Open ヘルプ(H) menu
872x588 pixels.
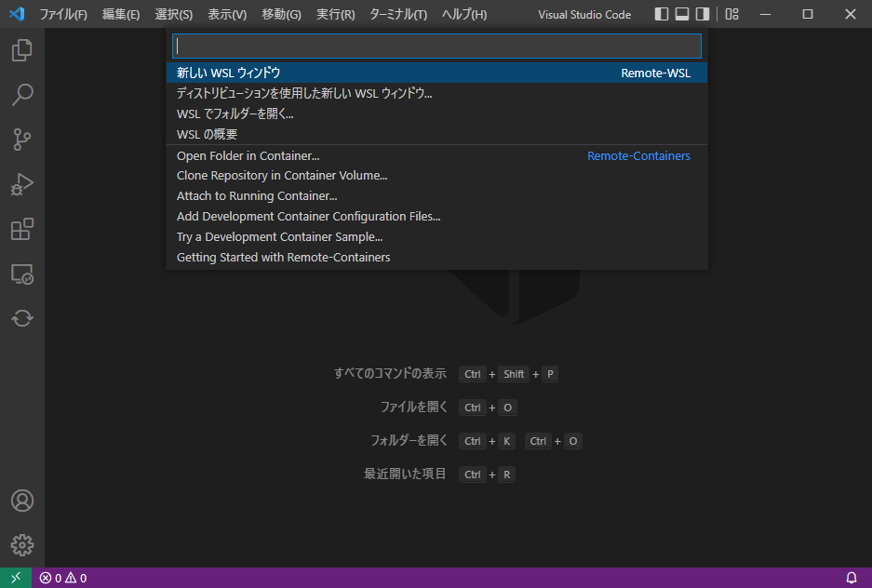[x=464, y=15]
